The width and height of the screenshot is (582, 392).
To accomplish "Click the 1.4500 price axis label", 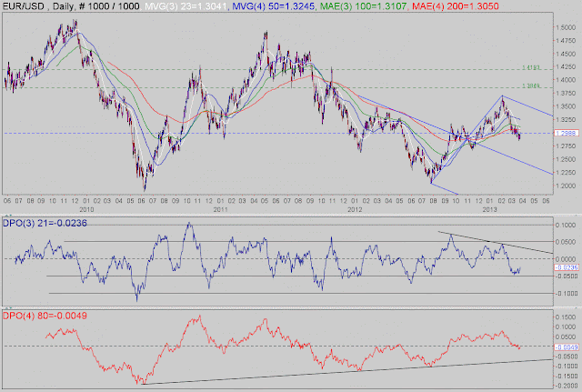I will pyautogui.click(x=566, y=54).
